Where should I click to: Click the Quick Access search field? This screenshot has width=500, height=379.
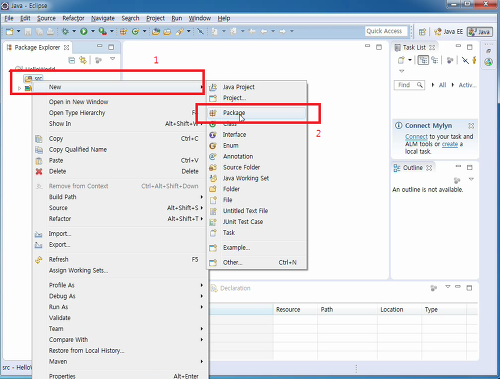click(386, 31)
